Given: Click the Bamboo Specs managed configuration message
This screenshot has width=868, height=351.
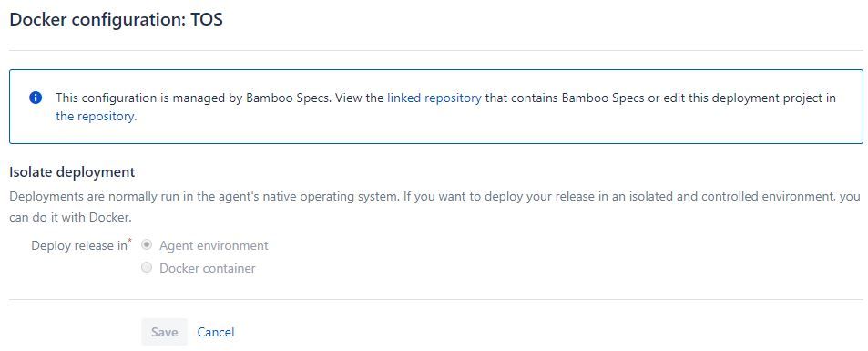Looking at the screenshot, I should click(445, 107).
